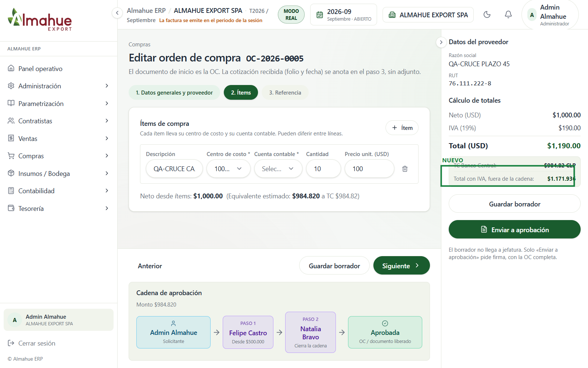Click the Administración gear icon
The height and width of the screenshot is (368, 588).
tap(11, 86)
